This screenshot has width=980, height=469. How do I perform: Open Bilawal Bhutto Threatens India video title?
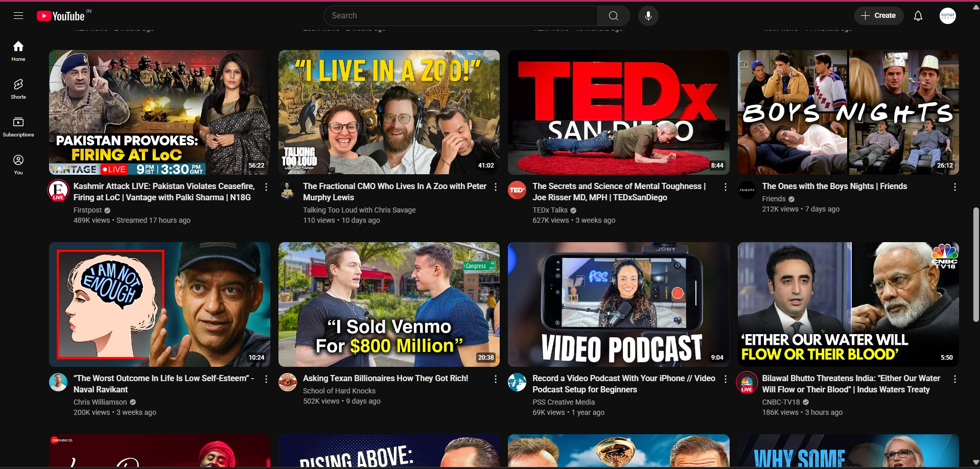(x=851, y=384)
